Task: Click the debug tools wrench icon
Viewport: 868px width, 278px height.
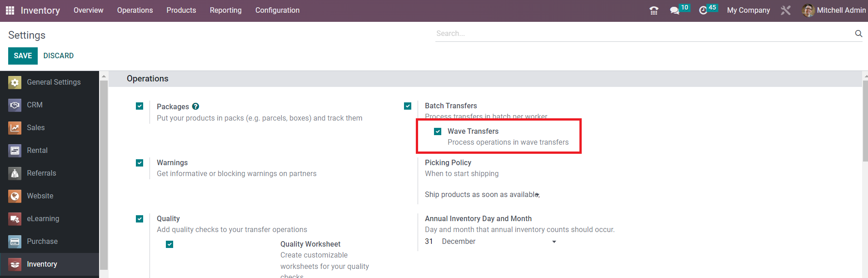Action: click(786, 10)
